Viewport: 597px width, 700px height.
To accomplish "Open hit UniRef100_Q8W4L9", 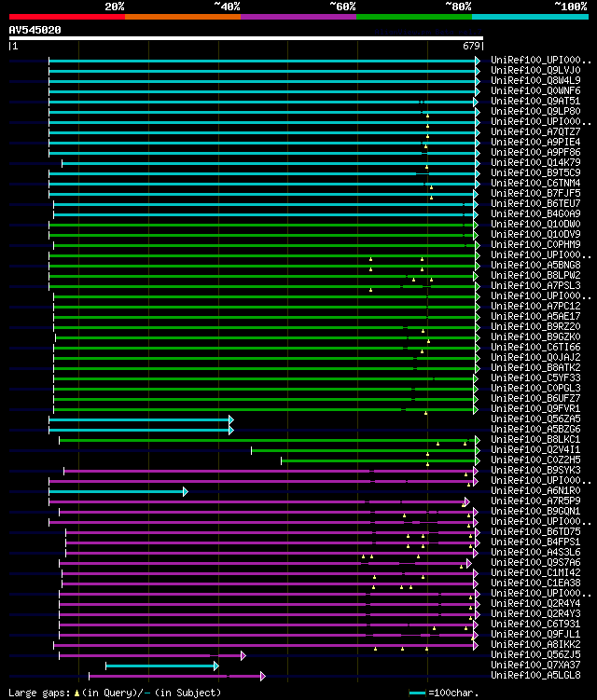I will pyautogui.click(x=535, y=80).
